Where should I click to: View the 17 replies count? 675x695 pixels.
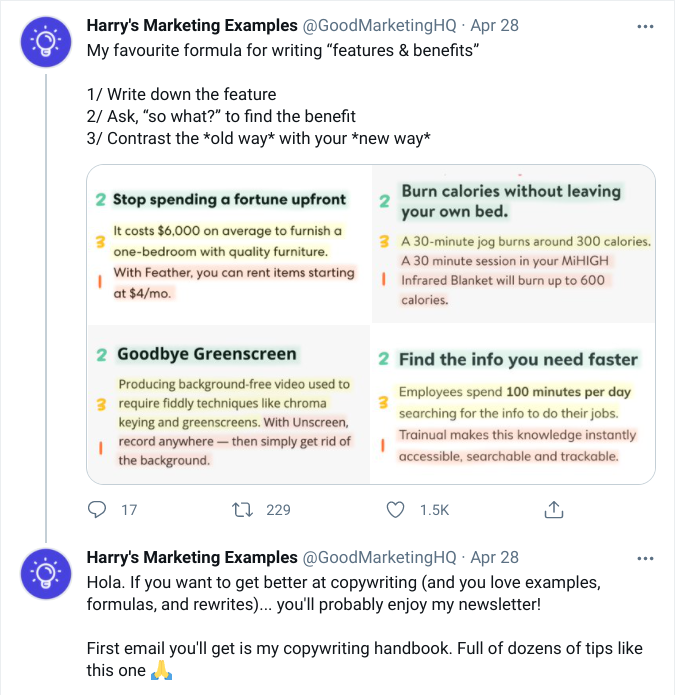click(129, 510)
